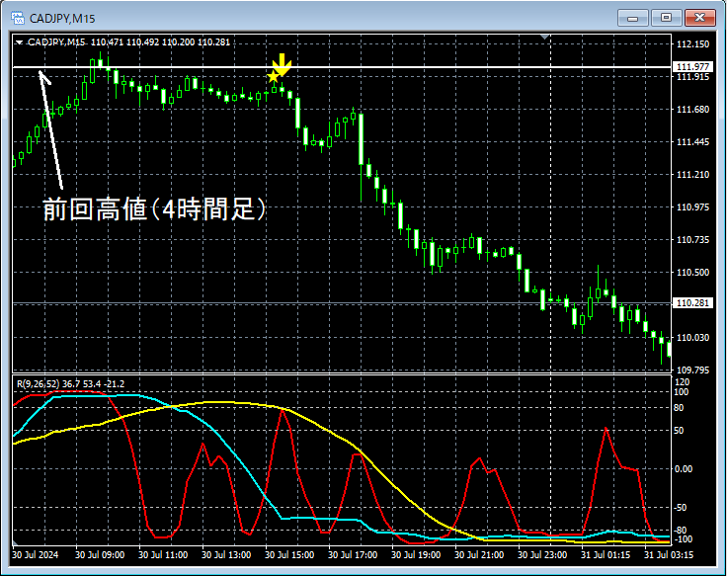728x576 pixels.
Task: Click time axis label 30 Jul 11:00
Action: (163, 555)
